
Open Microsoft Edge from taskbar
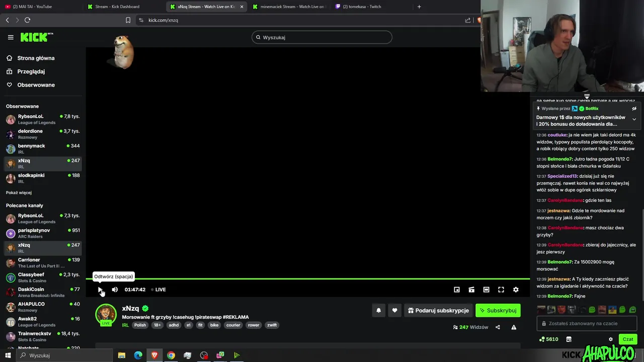[138, 355]
